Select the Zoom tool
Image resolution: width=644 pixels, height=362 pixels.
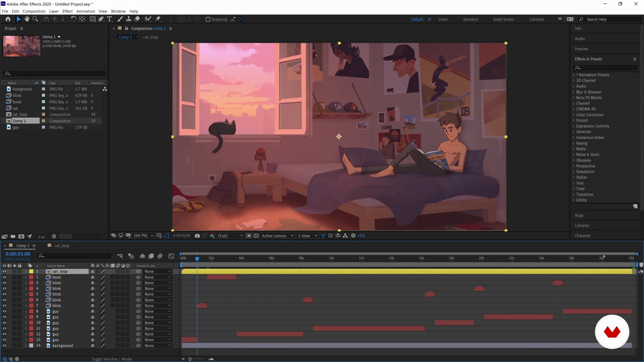(x=35, y=19)
